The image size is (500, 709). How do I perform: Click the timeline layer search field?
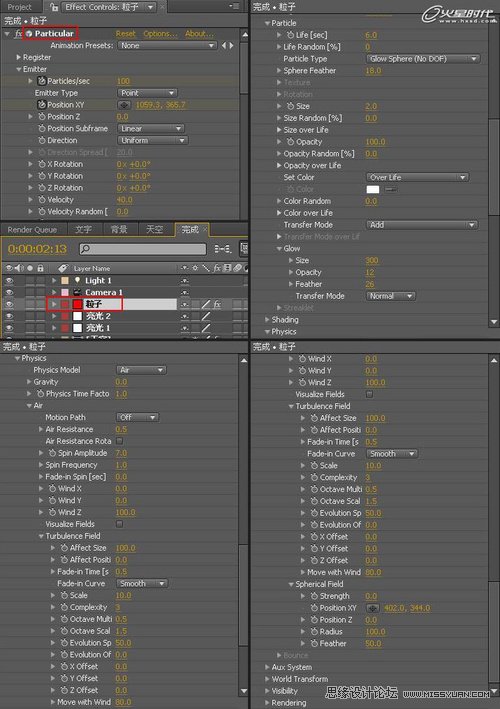[x=143, y=249]
